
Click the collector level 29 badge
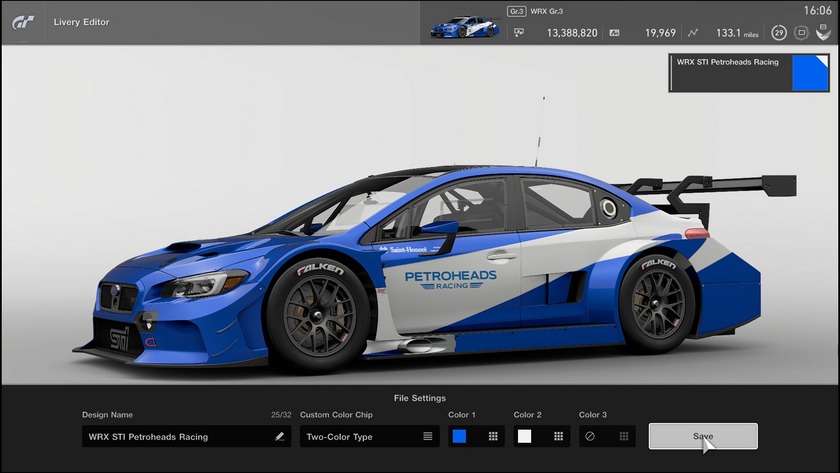[x=779, y=33]
